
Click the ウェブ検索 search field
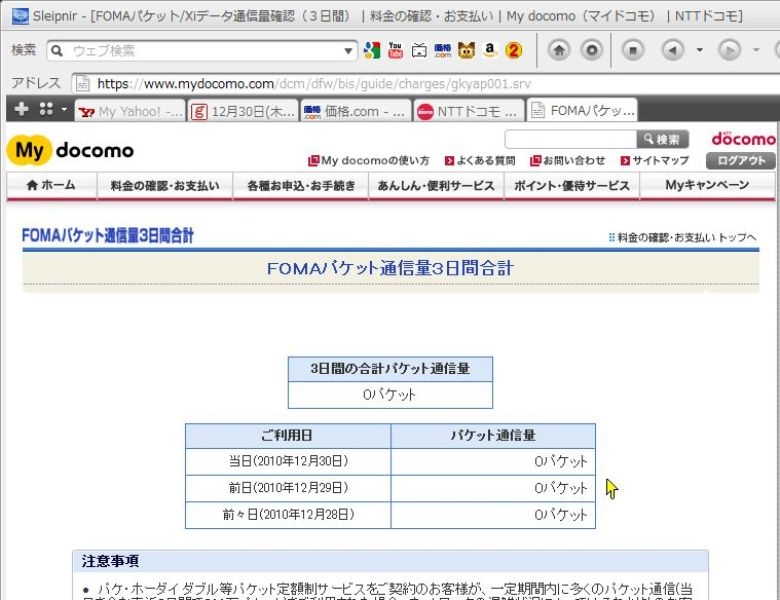(204, 51)
